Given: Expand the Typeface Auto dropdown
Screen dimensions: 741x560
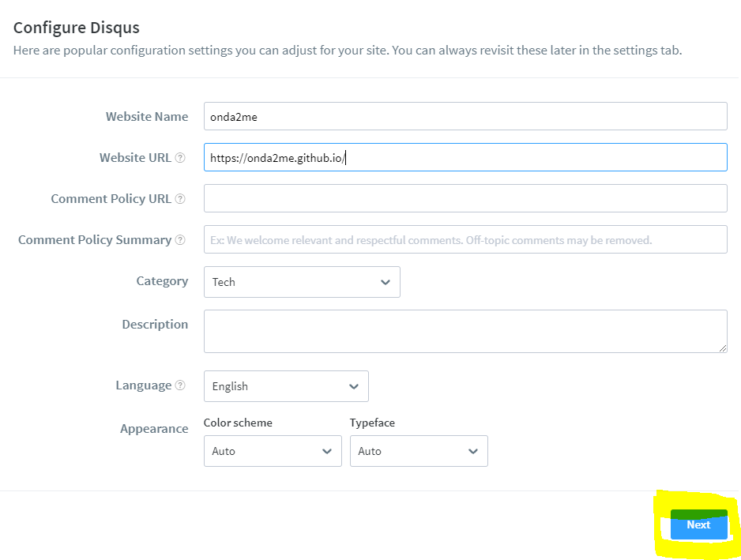Looking at the screenshot, I should coord(419,451).
